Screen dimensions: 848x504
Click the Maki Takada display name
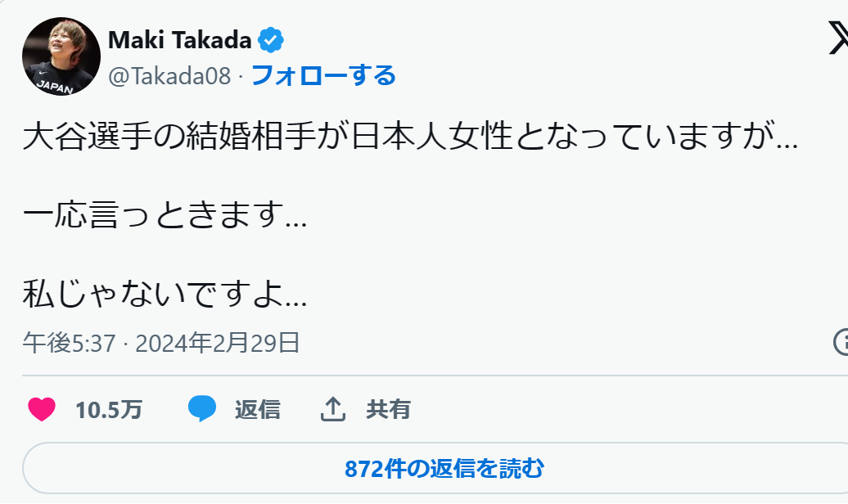[180, 40]
